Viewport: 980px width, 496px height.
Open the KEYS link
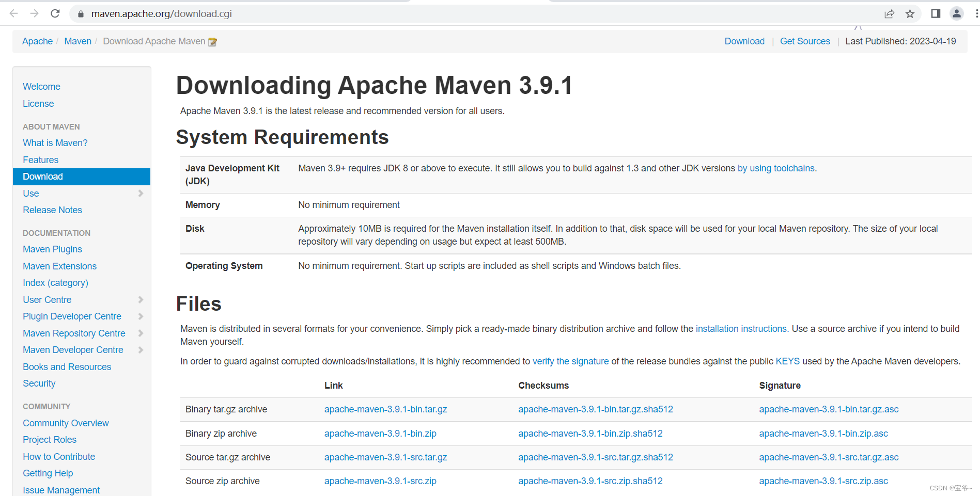[x=787, y=361]
